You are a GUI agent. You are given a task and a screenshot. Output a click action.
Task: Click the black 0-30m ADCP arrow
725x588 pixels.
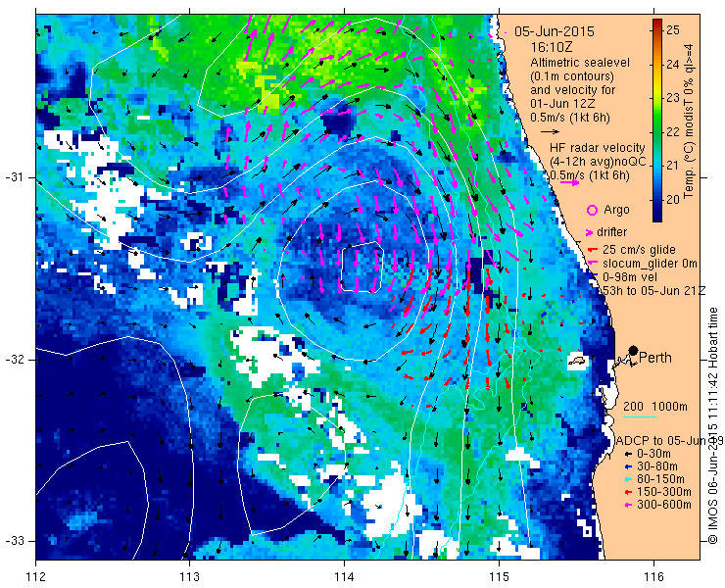[627, 455]
